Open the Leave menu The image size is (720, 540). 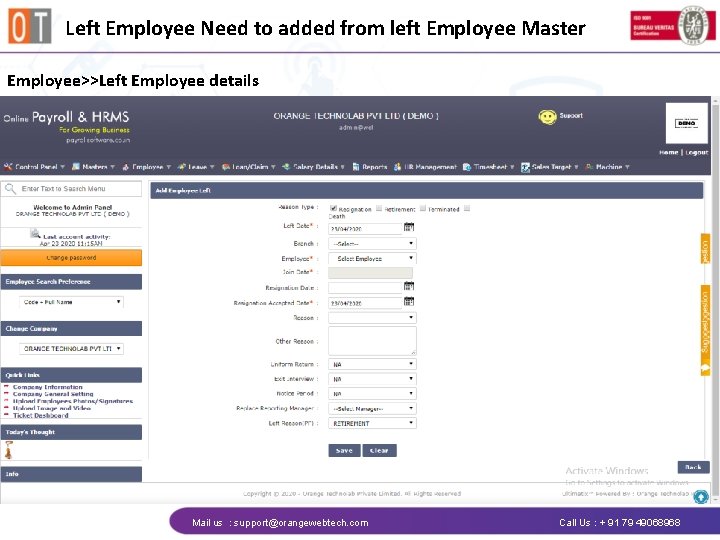pos(196,167)
